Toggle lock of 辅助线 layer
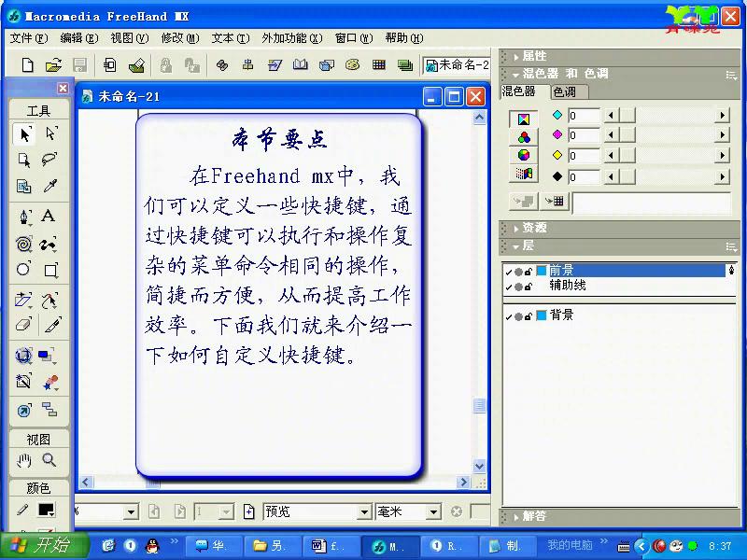Image resolution: width=747 pixels, height=560 pixels. coord(528,287)
